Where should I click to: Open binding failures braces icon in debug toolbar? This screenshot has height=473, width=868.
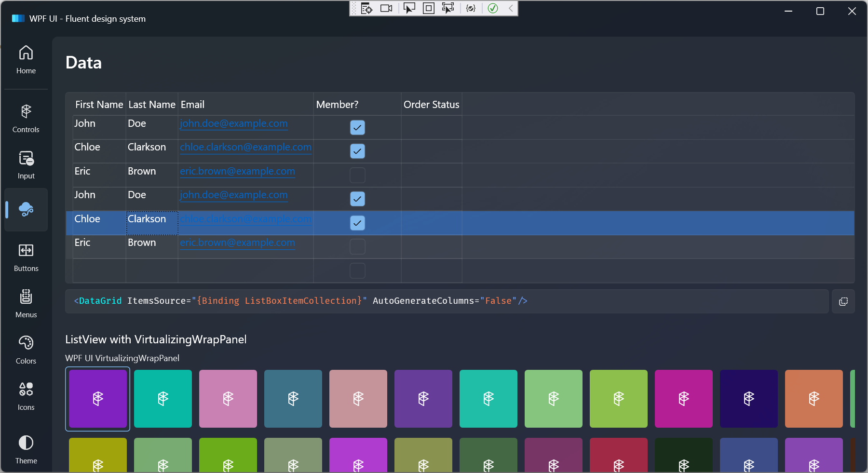click(471, 8)
